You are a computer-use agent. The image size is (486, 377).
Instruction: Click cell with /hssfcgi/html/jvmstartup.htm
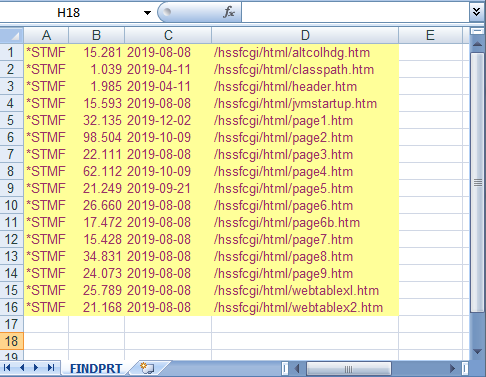click(305, 103)
